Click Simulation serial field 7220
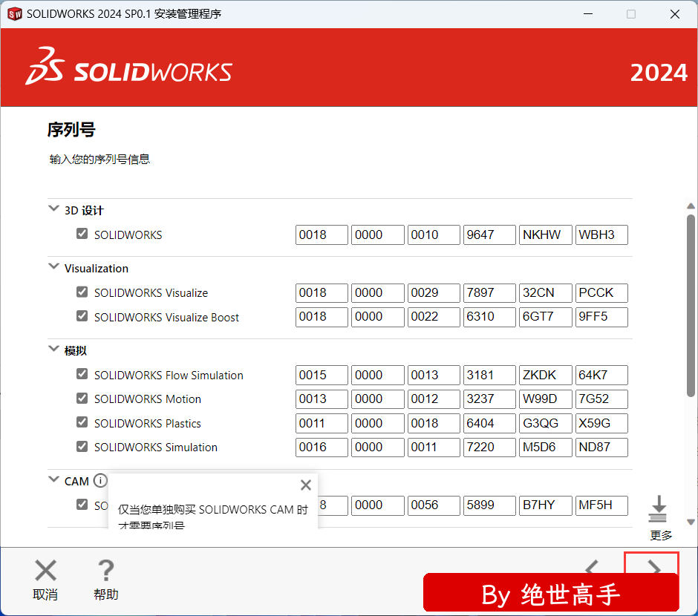The width and height of the screenshot is (698, 616). (x=489, y=448)
